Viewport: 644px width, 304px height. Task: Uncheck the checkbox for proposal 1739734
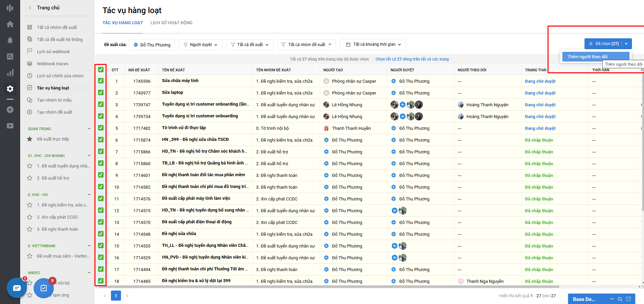click(x=101, y=116)
